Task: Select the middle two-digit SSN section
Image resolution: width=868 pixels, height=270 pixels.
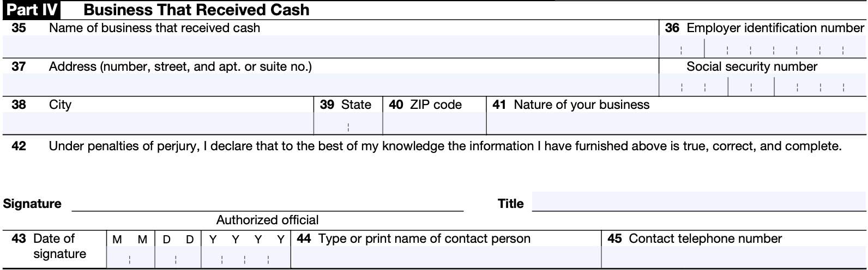Action: 751,86
